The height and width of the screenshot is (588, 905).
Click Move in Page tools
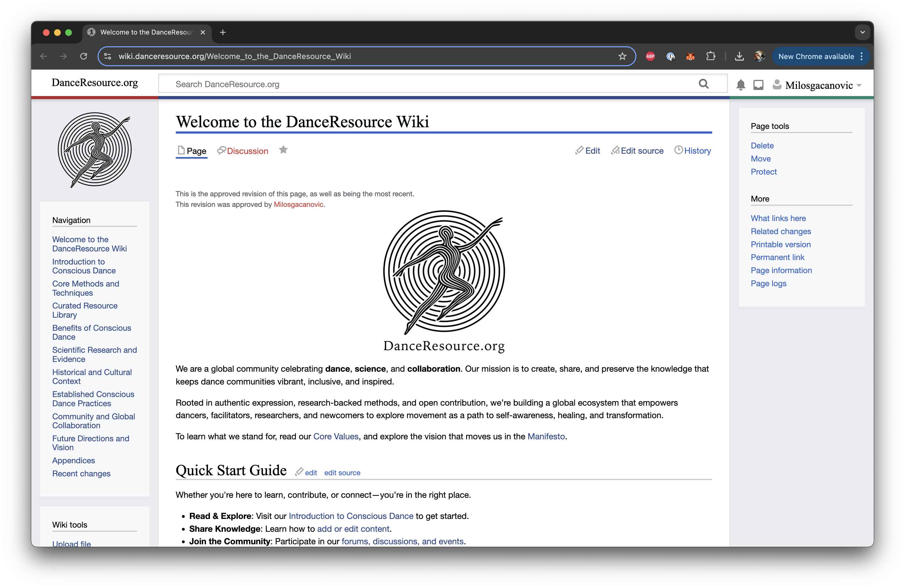pyautogui.click(x=760, y=158)
